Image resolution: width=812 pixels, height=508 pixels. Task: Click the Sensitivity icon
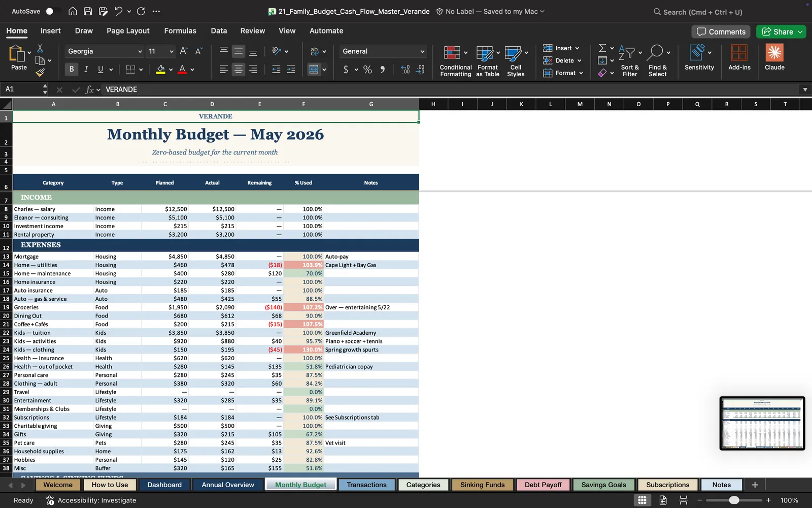click(697, 53)
